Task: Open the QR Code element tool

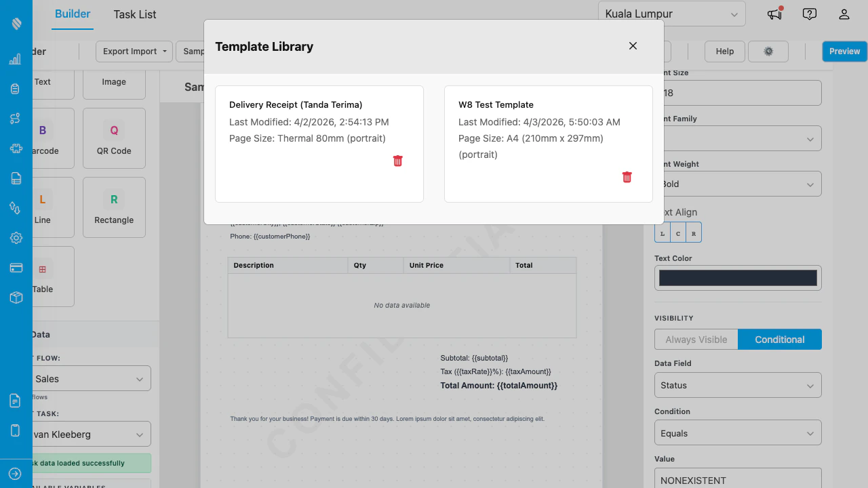Action: coord(113,138)
